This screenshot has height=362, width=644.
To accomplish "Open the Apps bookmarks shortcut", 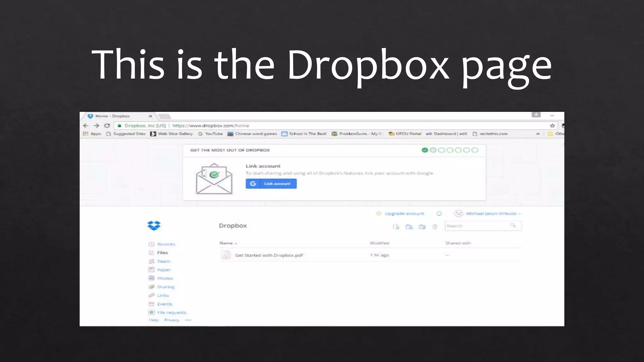I will 92,134.
